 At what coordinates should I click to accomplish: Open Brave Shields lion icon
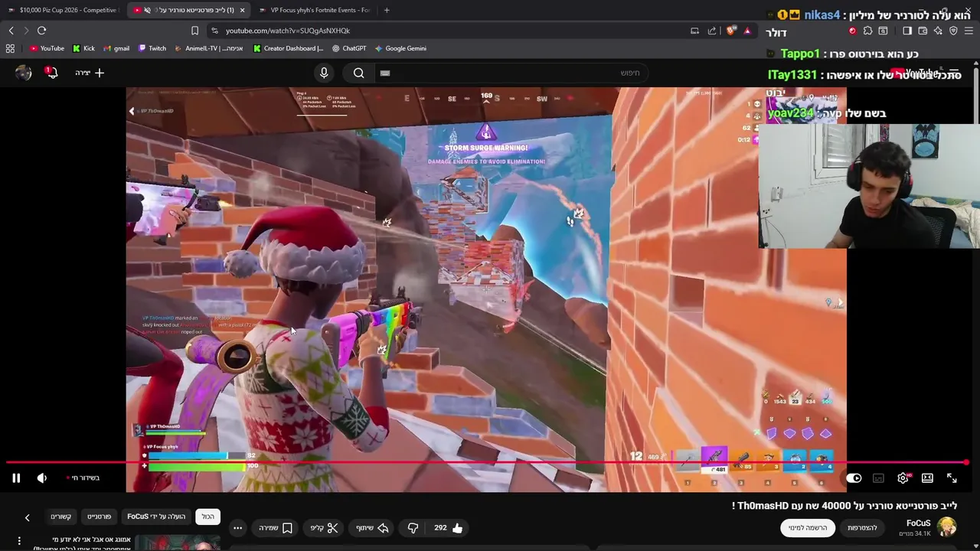(730, 31)
